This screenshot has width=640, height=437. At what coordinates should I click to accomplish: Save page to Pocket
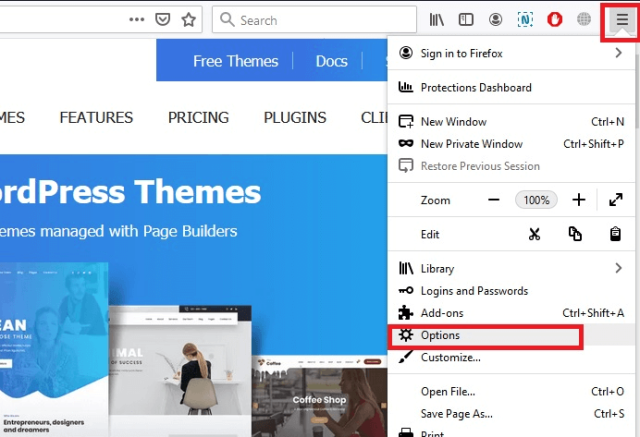(162, 19)
